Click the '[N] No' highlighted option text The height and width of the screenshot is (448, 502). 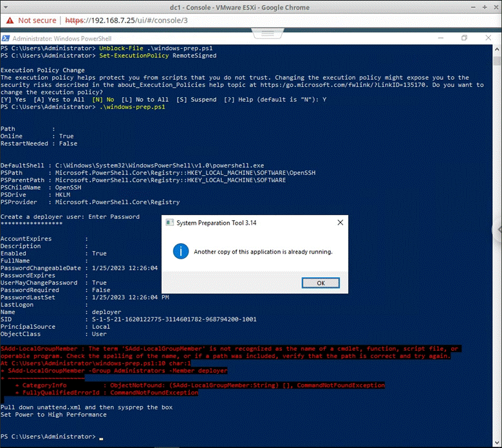click(103, 99)
